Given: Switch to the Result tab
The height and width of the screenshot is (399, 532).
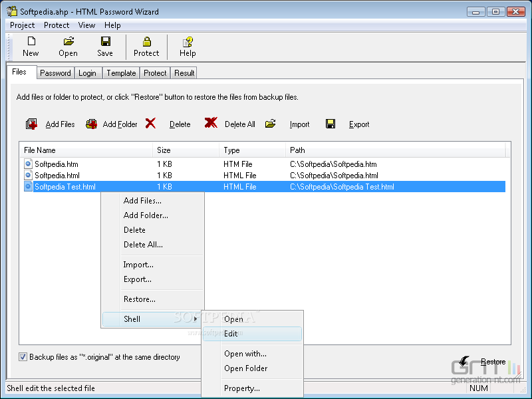Looking at the screenshot, I should tap(184, 73).
